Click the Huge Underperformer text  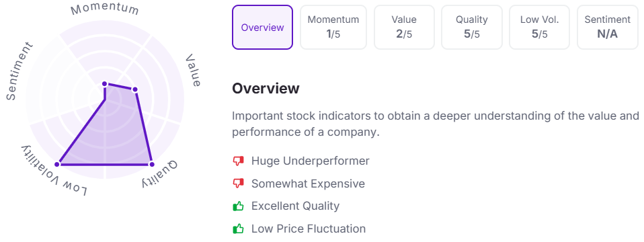tap(310, 161)
